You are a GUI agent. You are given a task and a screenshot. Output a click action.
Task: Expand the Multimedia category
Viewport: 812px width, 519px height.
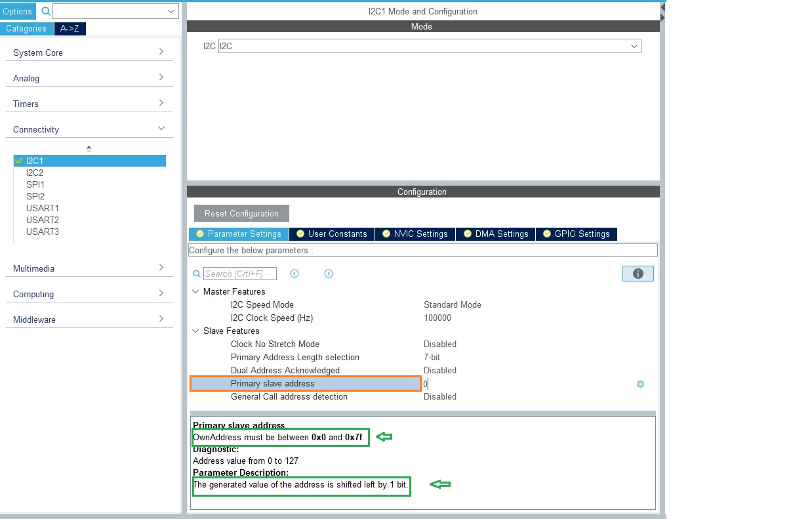tap(89, 268)
